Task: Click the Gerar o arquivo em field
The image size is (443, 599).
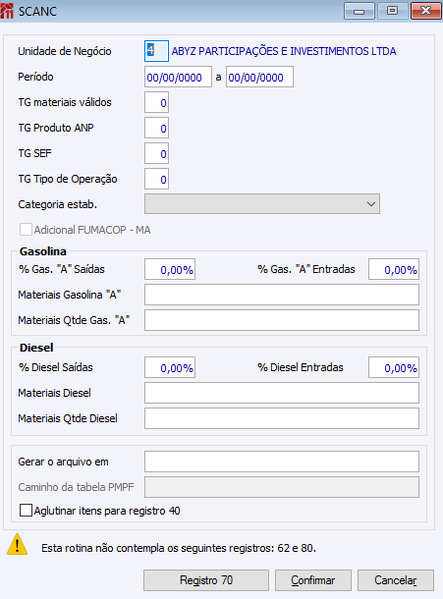Action: [282, 461]
